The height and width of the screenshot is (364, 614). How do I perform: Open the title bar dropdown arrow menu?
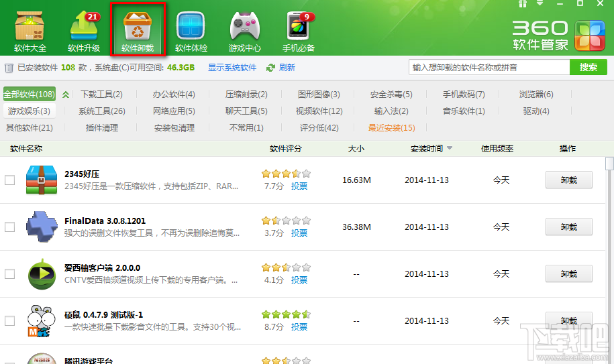(540, 3)
